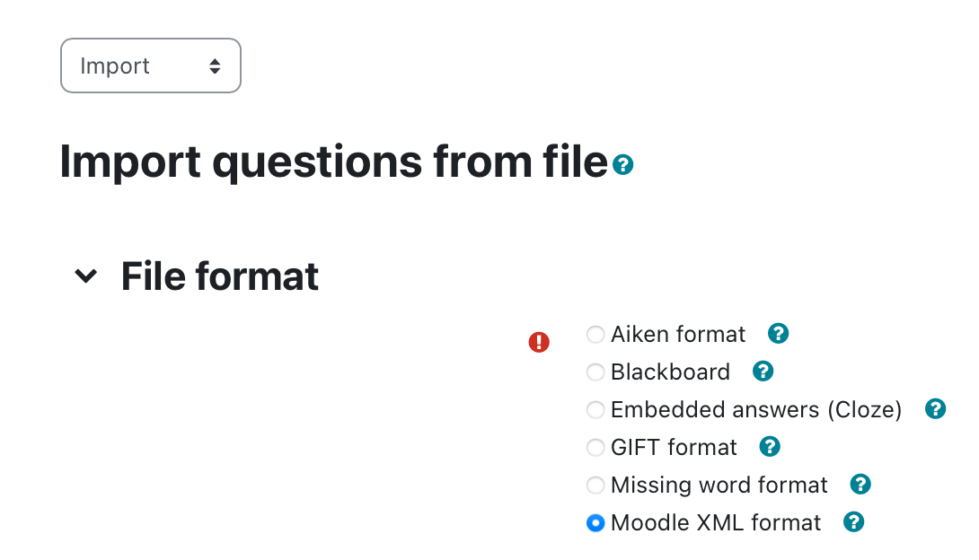Collapse the File format section chevron

click(85, 276)
